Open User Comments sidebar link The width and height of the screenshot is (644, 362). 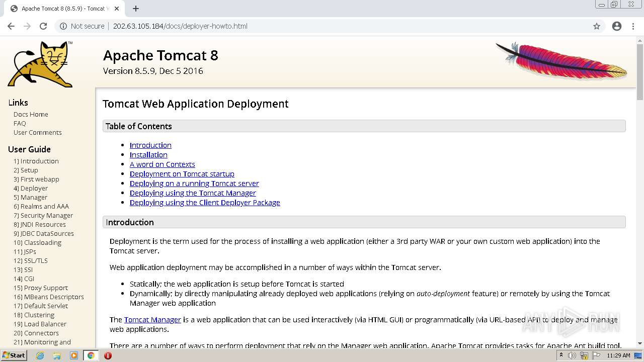pos(38,132)
